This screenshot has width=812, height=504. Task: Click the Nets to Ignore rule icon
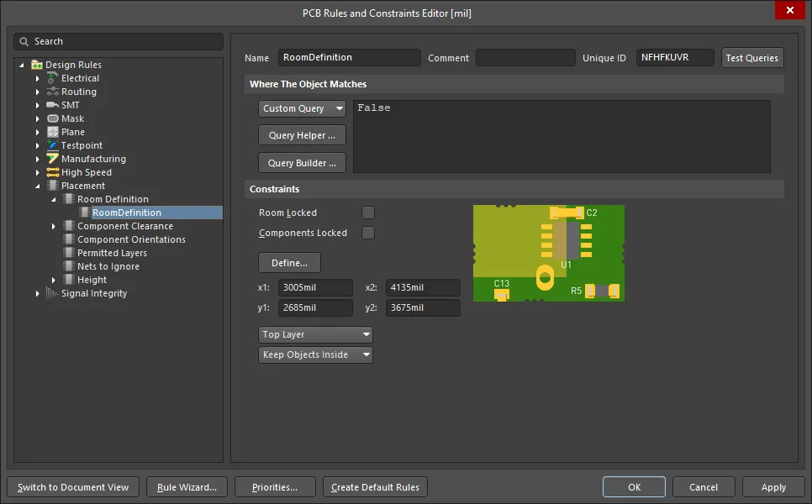click(x=68, y=266)
